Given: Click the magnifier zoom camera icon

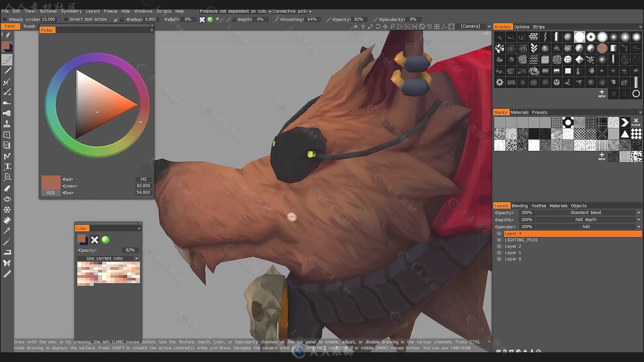Looking at the screenshot, I should [392, 26].
